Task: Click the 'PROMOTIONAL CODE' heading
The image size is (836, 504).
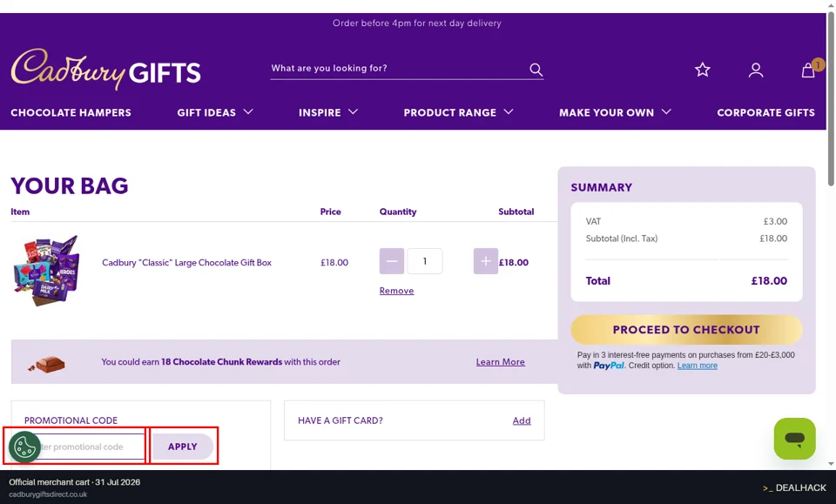Action: [x=71, y=420]
